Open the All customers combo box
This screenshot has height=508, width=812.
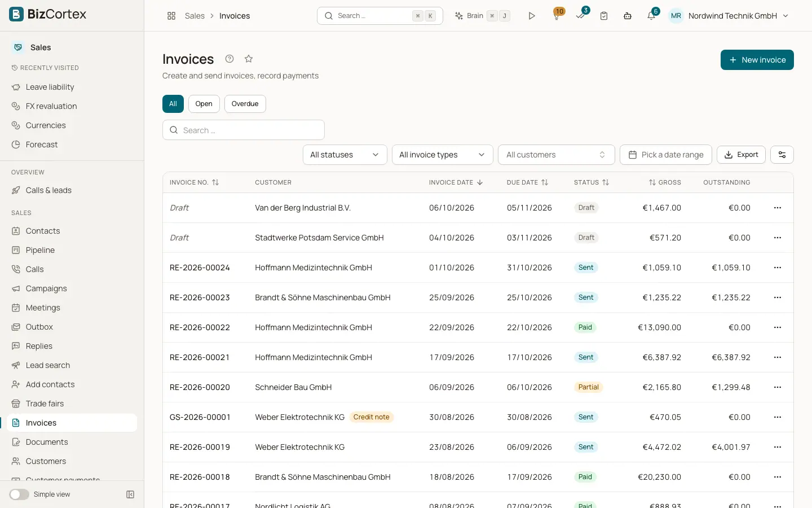click(x=557, y=155)
